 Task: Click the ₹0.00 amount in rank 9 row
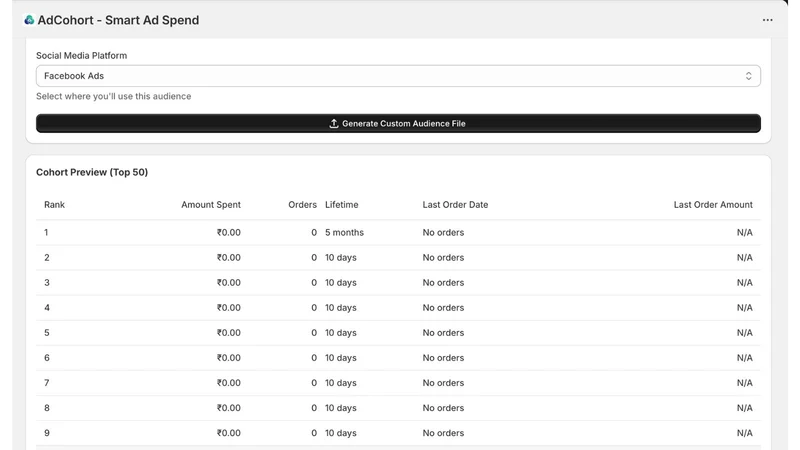click(x=229, y=433)
